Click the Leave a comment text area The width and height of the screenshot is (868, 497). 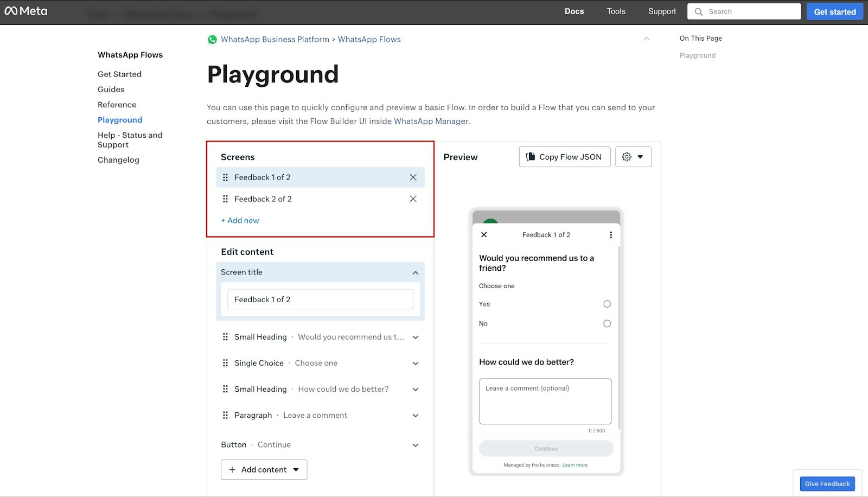pos(545,402)
